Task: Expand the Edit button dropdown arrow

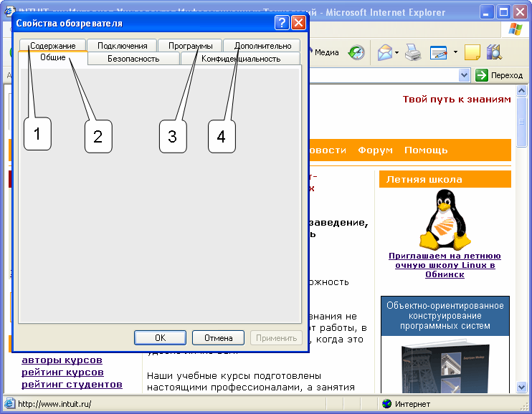Action: [x=455, y=52]
